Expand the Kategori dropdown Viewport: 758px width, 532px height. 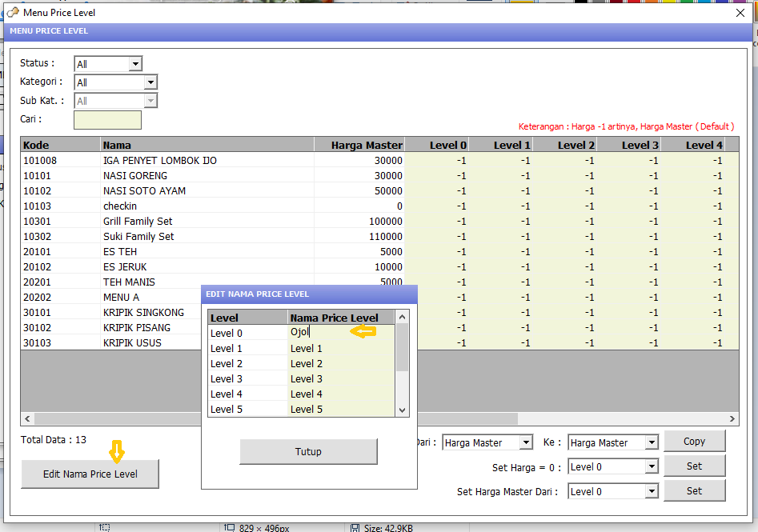pyautogui.click(x=150, y=82)
